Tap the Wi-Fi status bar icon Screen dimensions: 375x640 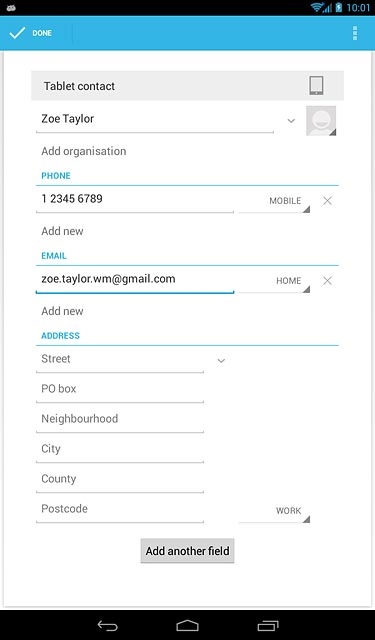point(318,7)
